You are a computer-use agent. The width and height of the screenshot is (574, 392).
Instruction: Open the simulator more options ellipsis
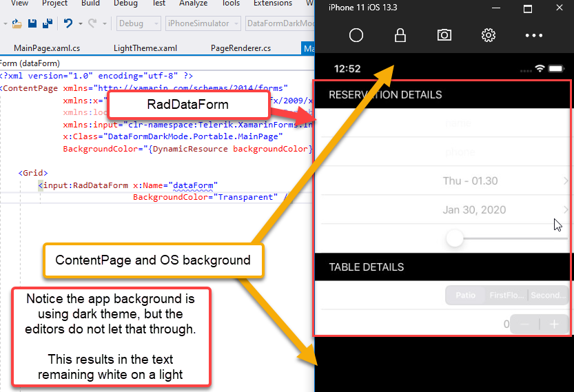click(x=533, y=36)
